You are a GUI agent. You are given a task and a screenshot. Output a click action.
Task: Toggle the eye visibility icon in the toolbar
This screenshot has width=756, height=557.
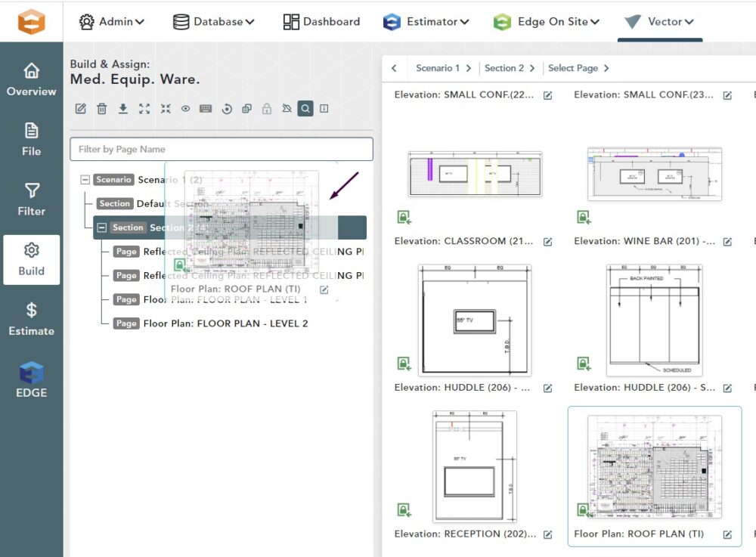pos(185,109)
